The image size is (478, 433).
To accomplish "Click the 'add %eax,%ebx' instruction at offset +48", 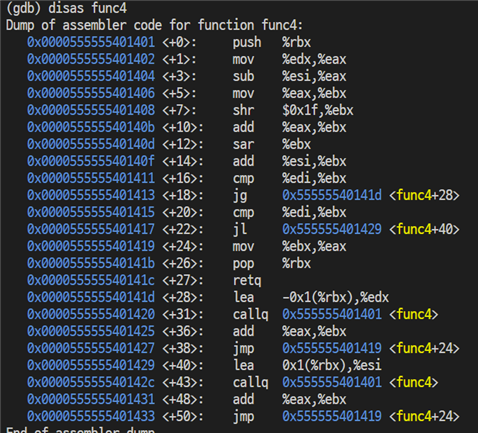I will click(289, 399).
